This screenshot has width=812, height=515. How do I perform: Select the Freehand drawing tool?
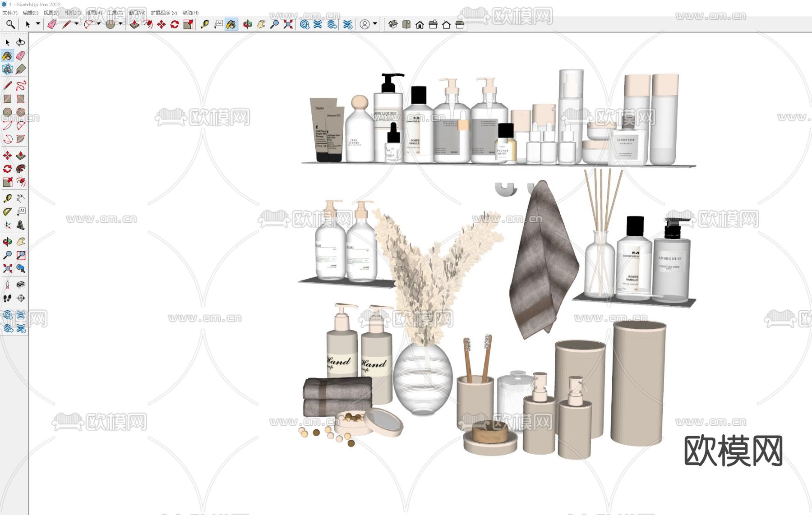coord(21,85)
